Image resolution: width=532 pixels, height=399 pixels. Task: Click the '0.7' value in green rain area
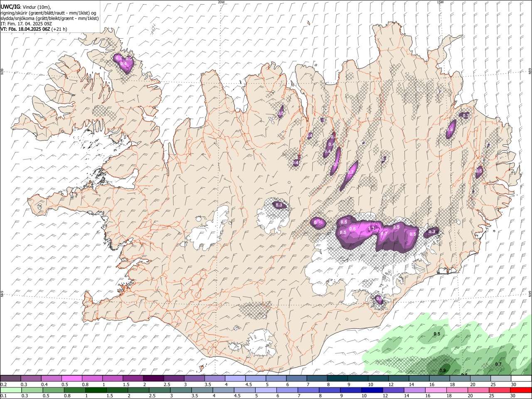click(x=498, y=365)
